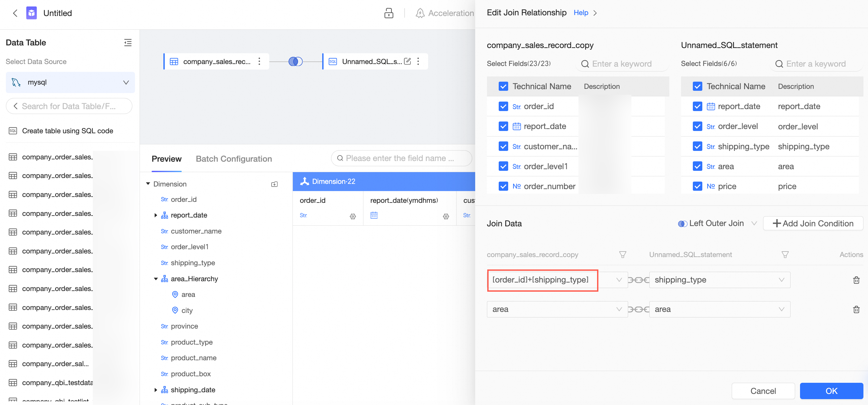
Task: Open settings gear for order_id column
Action: point(352,216)
